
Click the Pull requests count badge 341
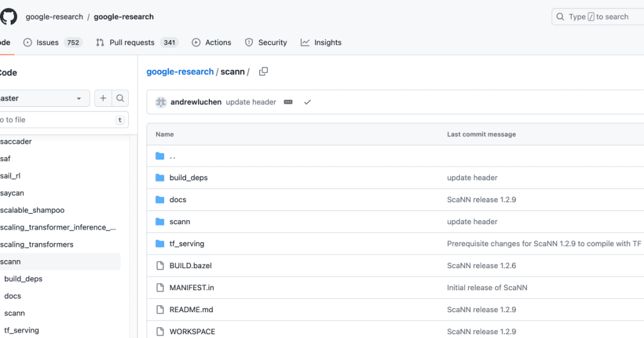coord(169,43)
